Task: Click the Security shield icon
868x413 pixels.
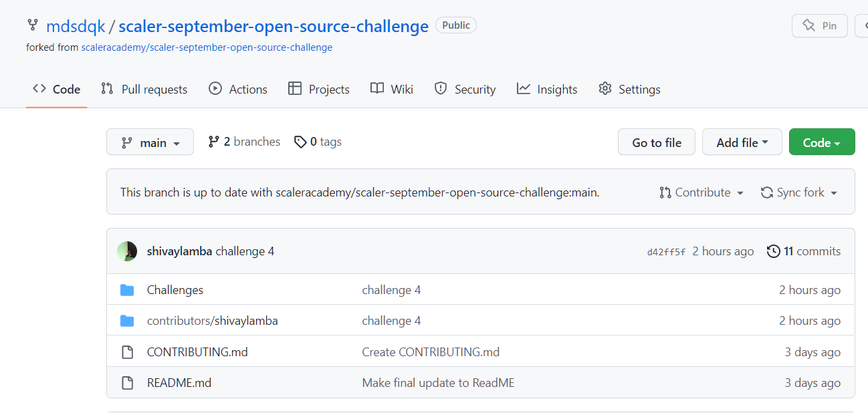Action: (441, 88)
